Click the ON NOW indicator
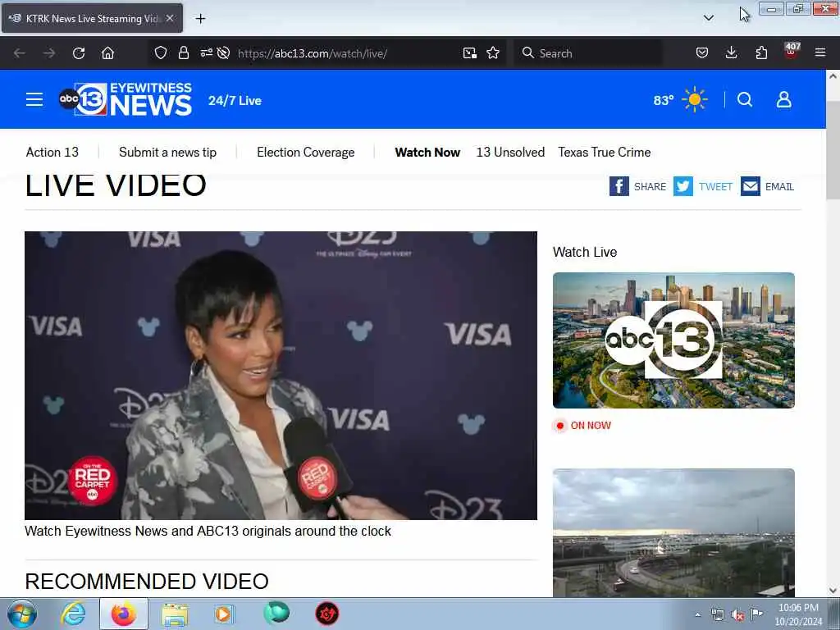840x630 pixels. pos(582,426)
